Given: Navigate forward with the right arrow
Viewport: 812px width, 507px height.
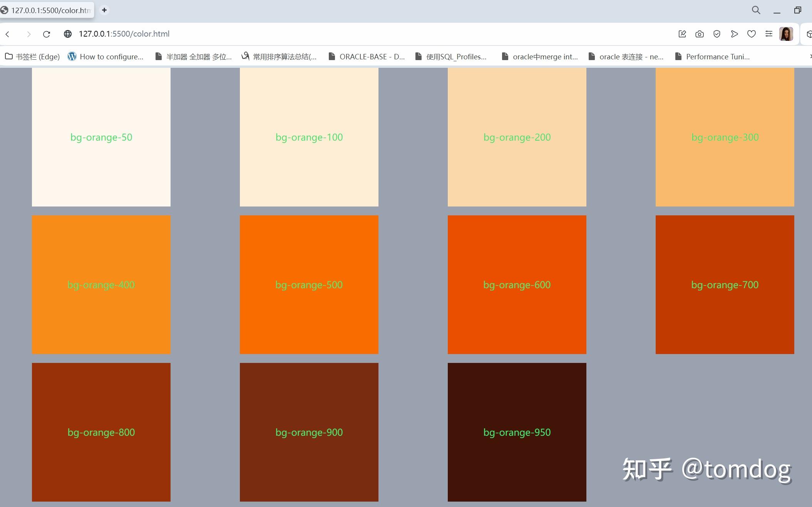Looking at the screenshot, I should pos(29,34).
